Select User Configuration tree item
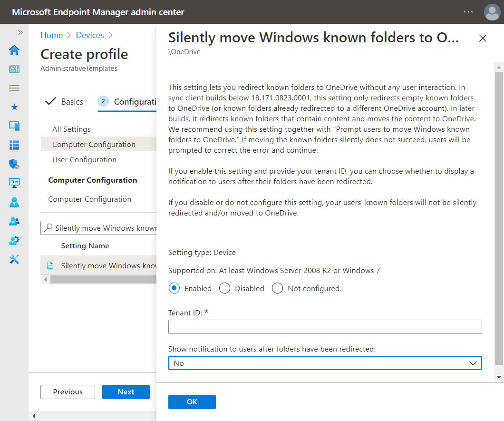Image resolution: width=504 pixels, height=421 pixels. 85,159
